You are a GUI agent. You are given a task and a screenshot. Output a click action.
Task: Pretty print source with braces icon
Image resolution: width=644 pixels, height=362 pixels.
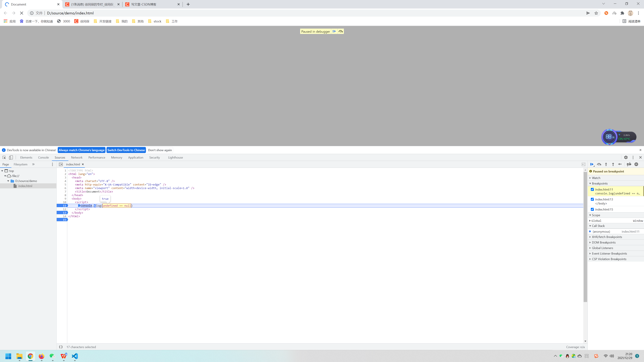pyautogui.click(x=61, y=347)
